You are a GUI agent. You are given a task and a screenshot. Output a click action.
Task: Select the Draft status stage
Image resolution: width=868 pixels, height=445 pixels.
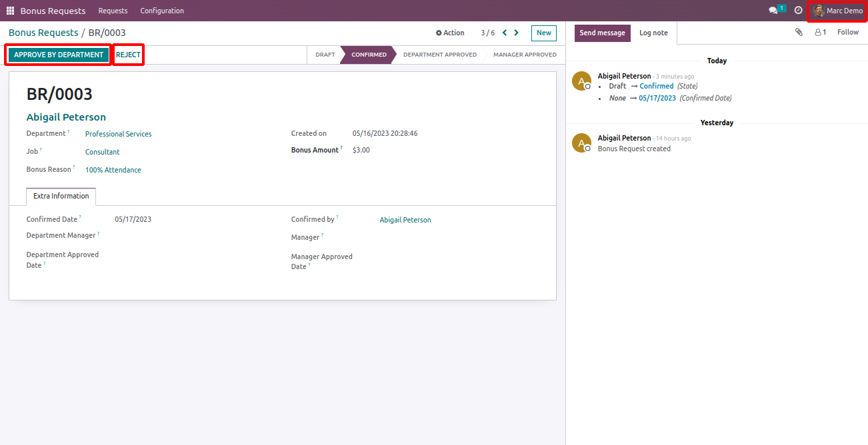click(x=325, y=55)
